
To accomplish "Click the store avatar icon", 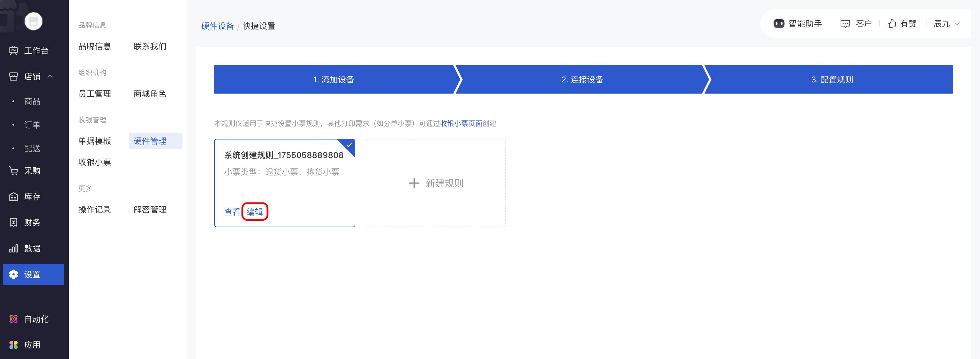I will [x=34, y=21].
